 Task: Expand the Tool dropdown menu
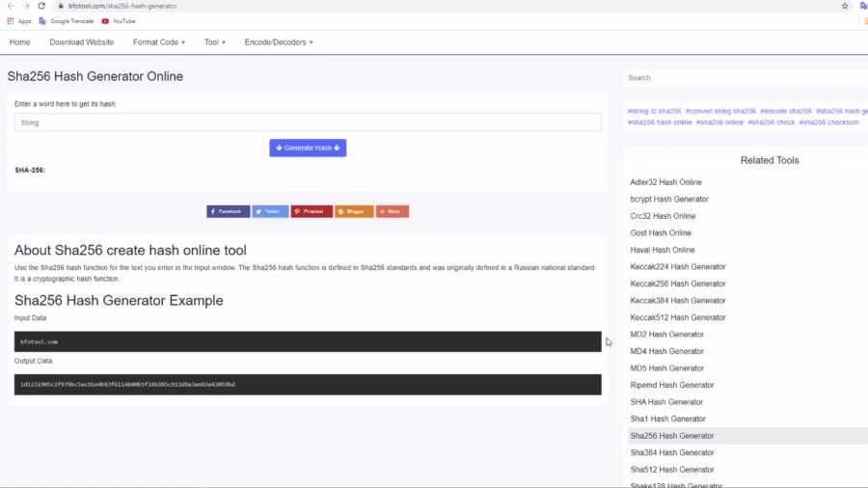click(x=214, y=42)
